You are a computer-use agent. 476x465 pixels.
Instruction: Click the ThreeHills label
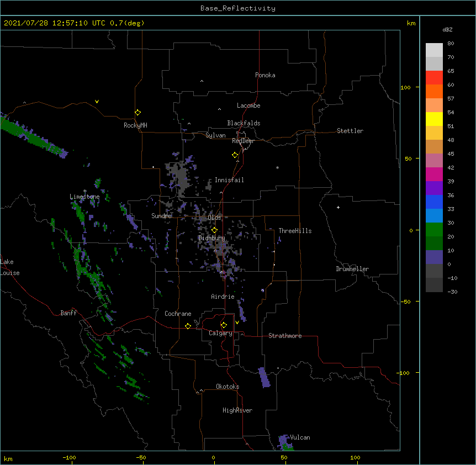coord(295,231)
